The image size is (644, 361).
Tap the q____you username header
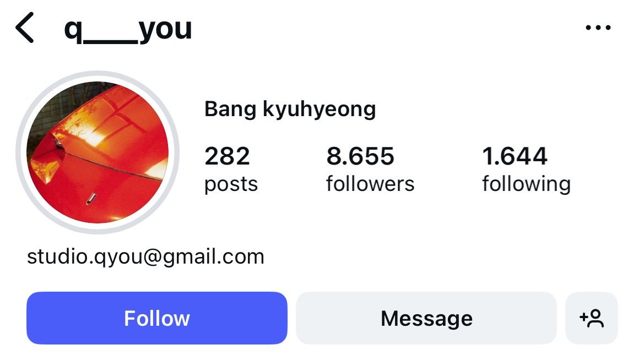tap(128, 30)
